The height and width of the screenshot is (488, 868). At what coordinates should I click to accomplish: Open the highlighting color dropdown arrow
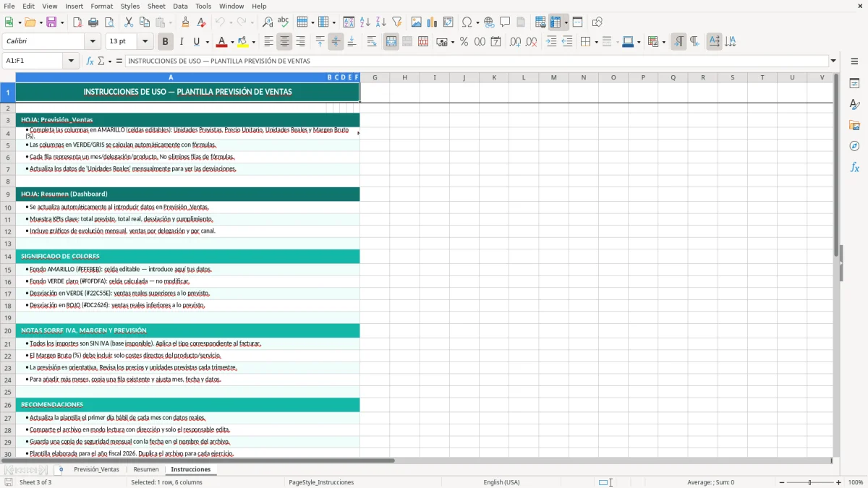pos(253,42)
